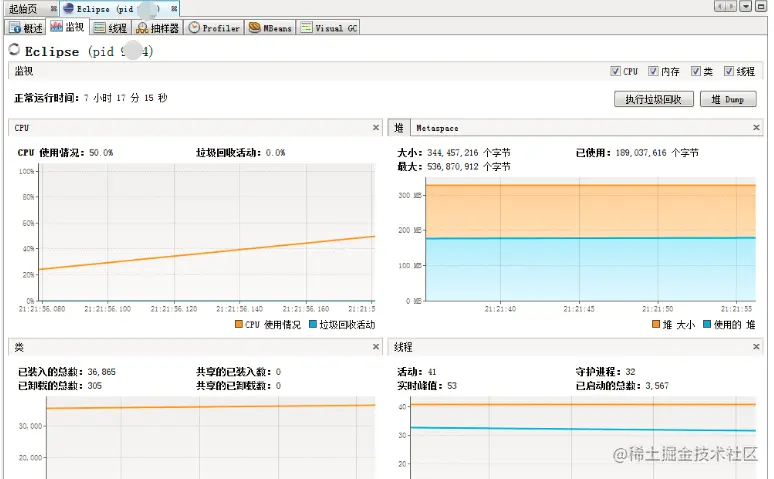Click the 最大 536,870,912 value

pyautogui.click(x=468, y=166)
